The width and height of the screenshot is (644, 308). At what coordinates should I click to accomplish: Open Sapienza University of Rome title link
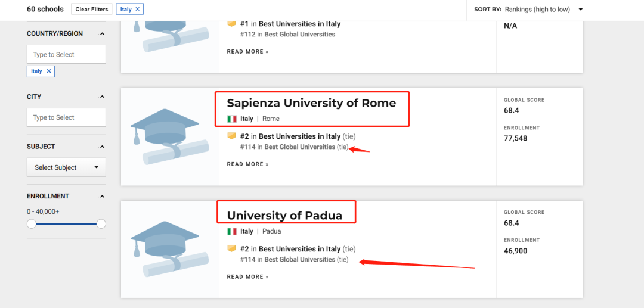pyautogui.click(x=311, y=103)
